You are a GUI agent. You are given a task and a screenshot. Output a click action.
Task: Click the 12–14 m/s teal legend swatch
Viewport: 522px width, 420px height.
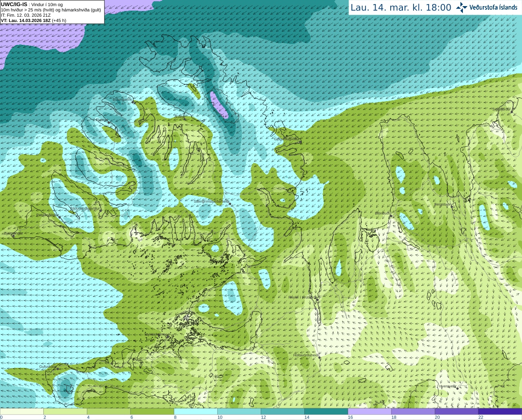[x=283, y=411]
